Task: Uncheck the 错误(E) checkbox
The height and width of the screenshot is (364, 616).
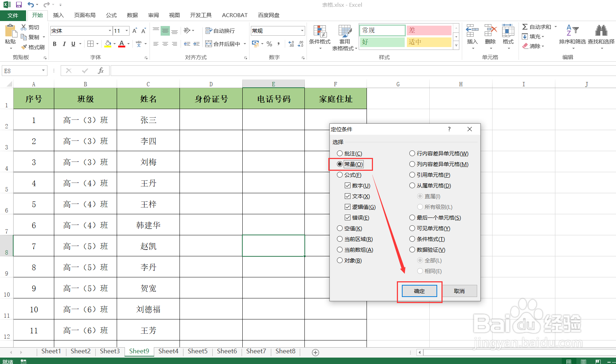Action: point(348,217)
